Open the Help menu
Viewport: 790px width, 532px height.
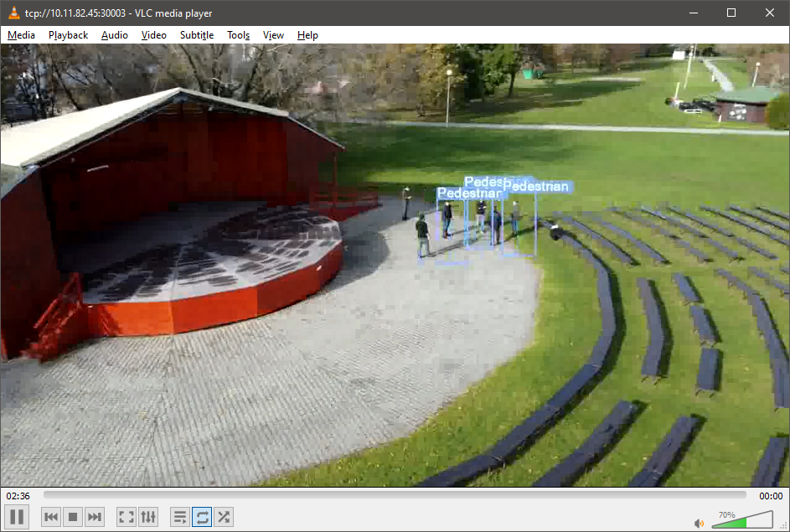[x=307, y=35]
